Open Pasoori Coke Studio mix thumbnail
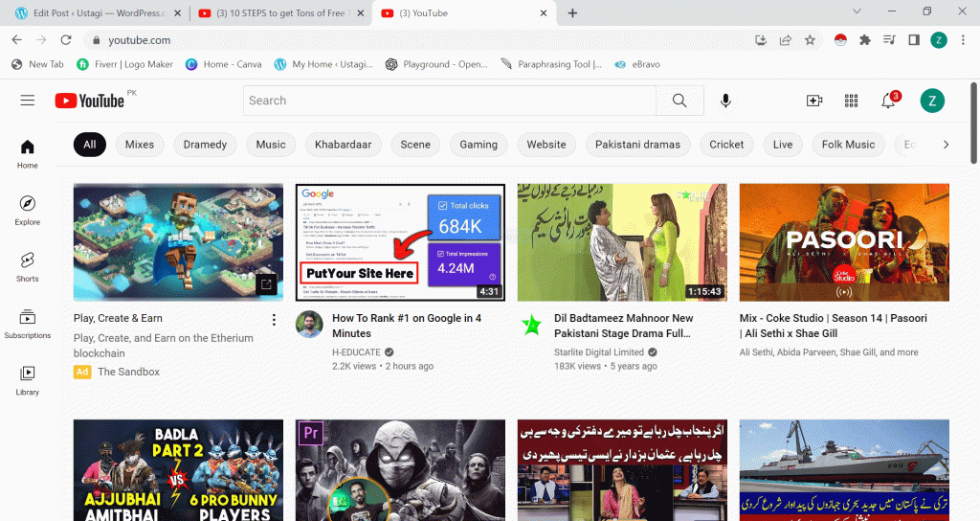 [x=844, y=242]
